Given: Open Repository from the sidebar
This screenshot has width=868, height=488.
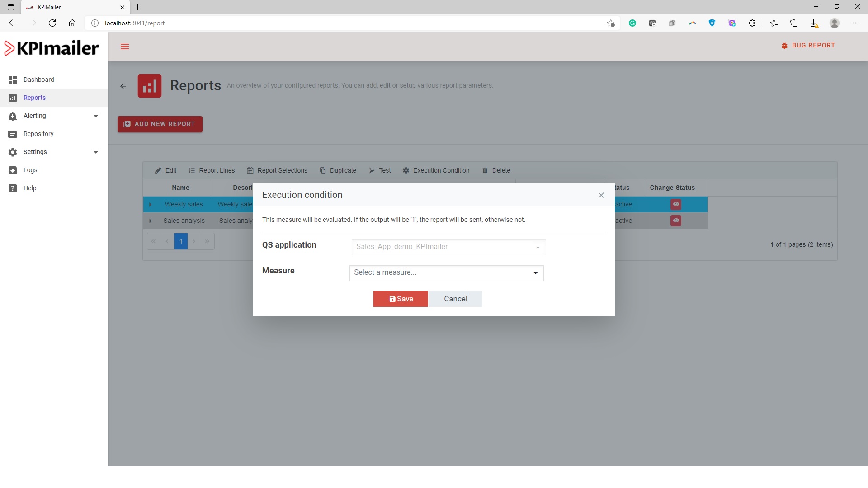Looking at the screenshot, I should [x=38, y=134].
